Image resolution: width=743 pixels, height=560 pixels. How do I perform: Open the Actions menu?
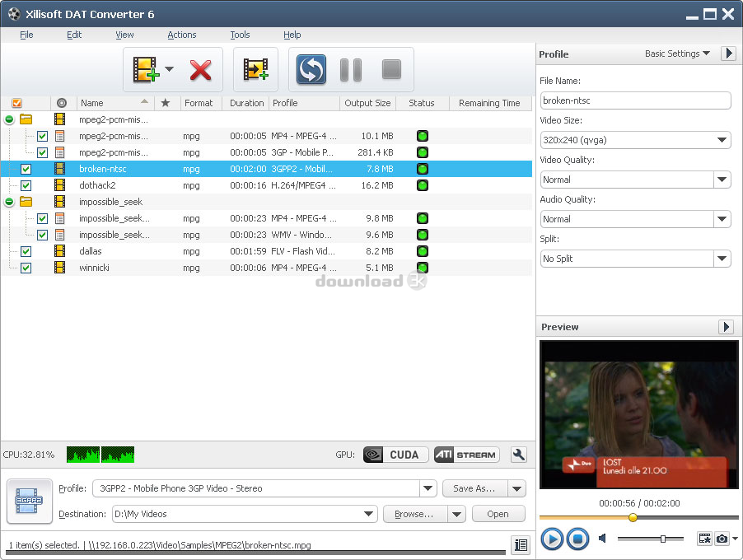point(181,35)
